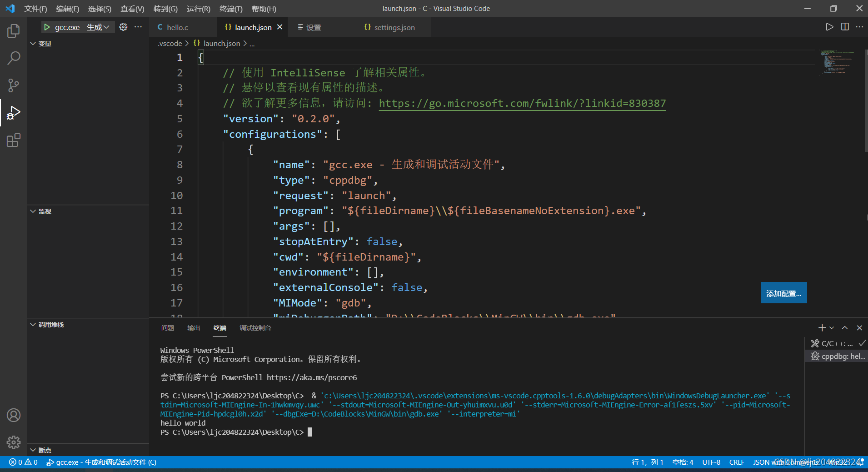Open errors and warnings in status bar
The image size is (868, 472).
(x=23, y=462)
